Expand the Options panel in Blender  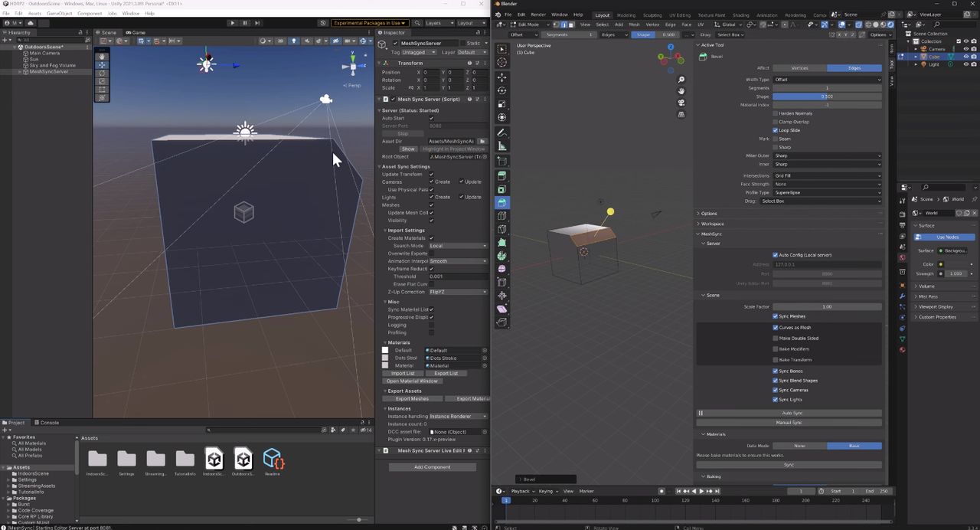pyautogui.click(x=709, y=214)
